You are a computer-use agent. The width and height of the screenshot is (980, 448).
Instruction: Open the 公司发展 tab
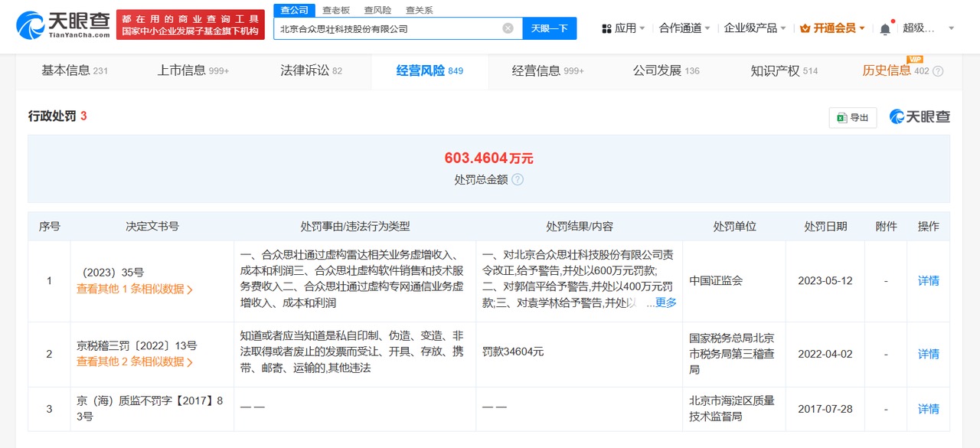(666, 70)
